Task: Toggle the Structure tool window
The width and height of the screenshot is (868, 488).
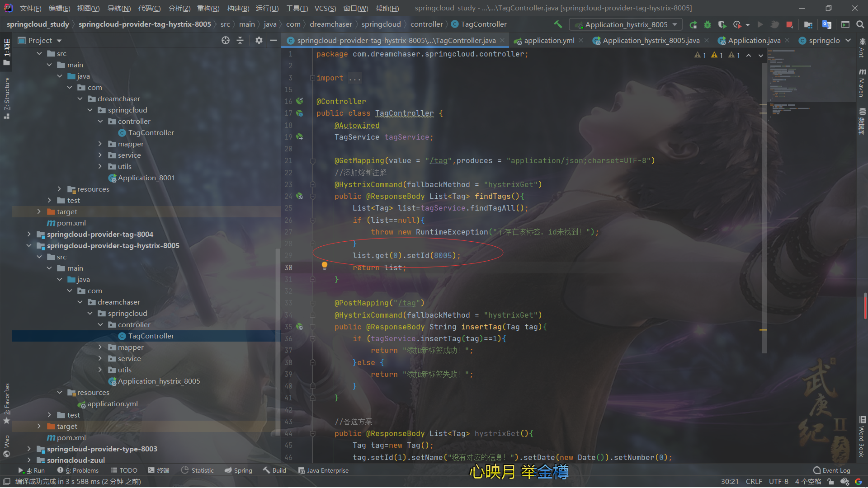Action: pos(6,97)
